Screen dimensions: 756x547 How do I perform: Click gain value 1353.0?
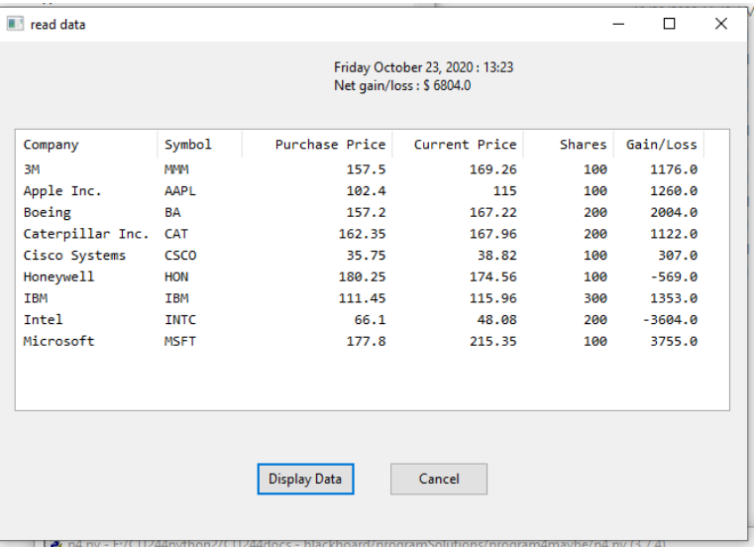674,298
